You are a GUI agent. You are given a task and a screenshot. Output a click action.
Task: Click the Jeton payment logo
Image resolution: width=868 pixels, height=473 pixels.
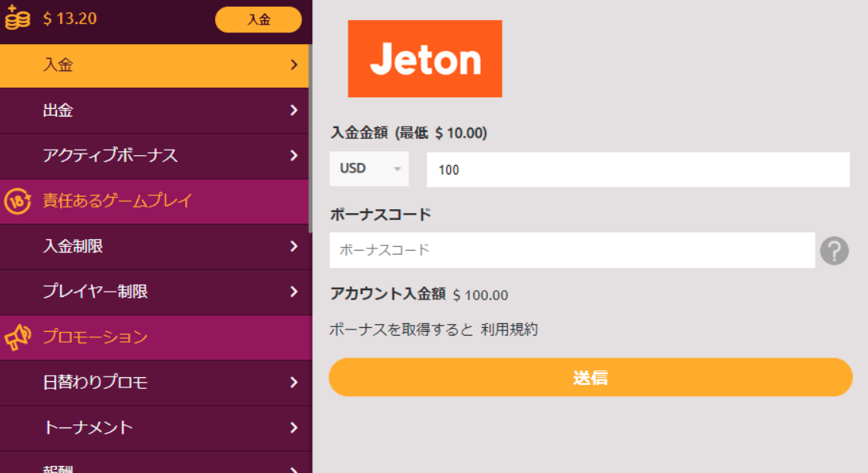pyautogui.click(x=425, y=59)
